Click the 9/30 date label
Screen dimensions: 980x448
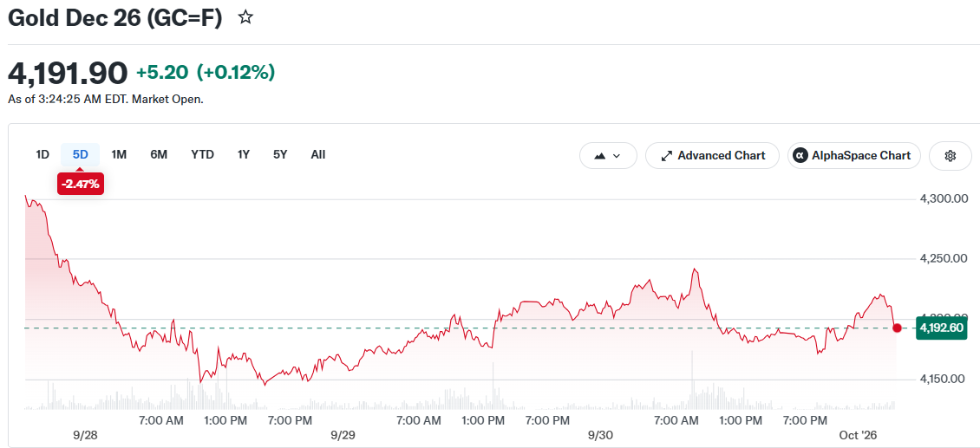[x=600, y=435]
